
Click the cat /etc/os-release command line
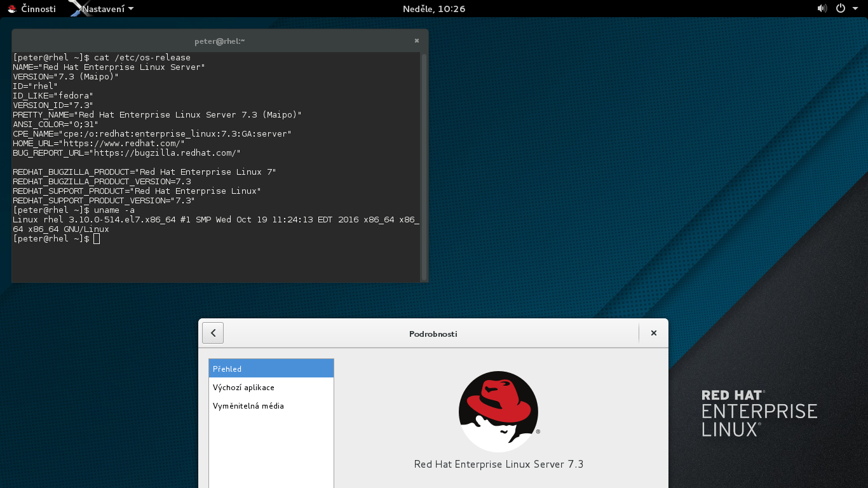point(102,57)
